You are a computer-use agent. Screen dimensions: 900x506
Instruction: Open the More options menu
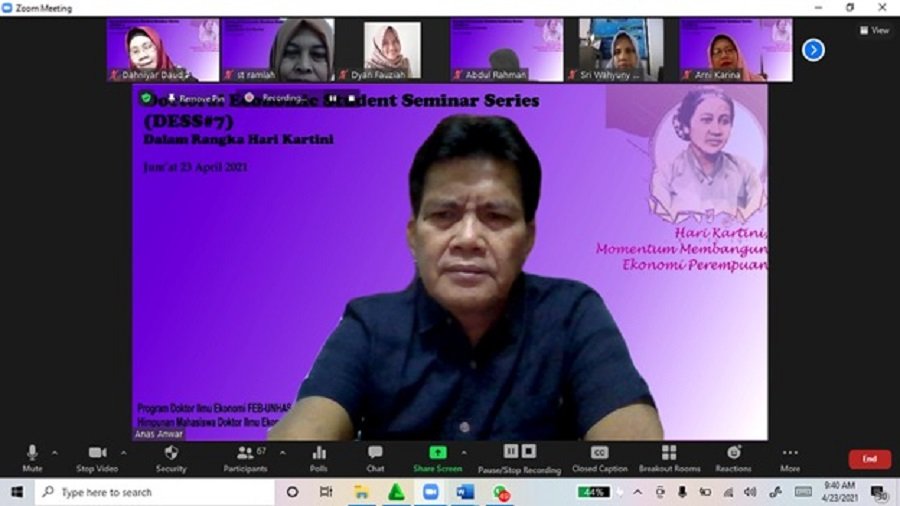coord(790,458)
